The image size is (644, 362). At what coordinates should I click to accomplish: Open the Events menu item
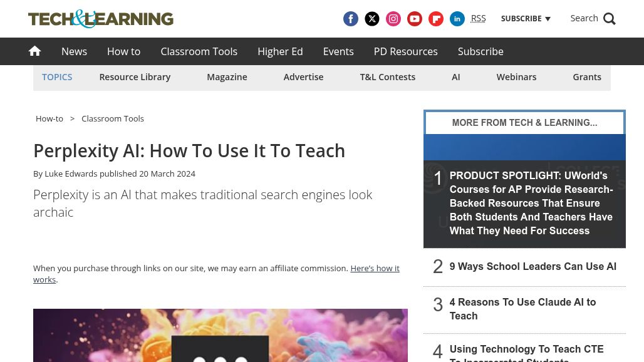[x=338, y=51]
